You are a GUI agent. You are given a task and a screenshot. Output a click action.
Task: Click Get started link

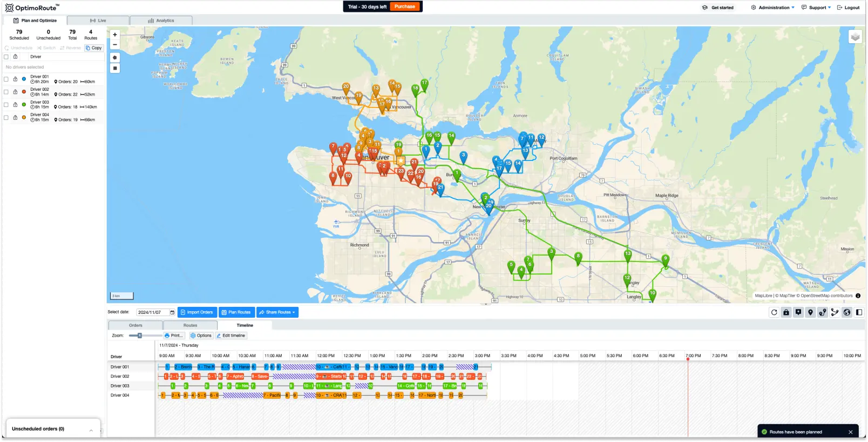[x=718, y=8]
